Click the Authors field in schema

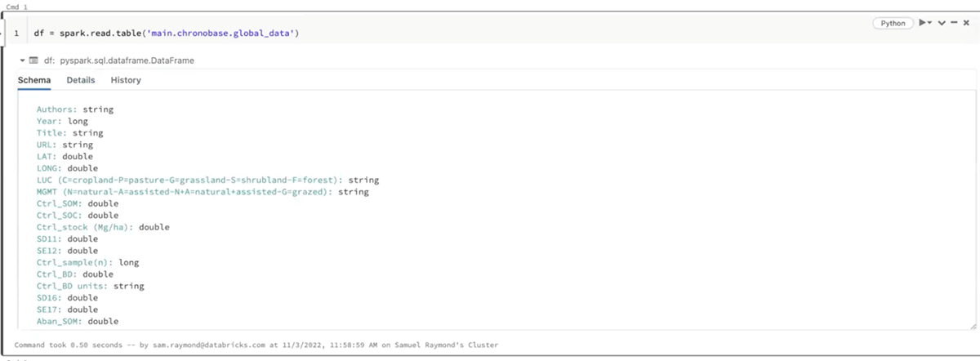click(x=56, y=109)
